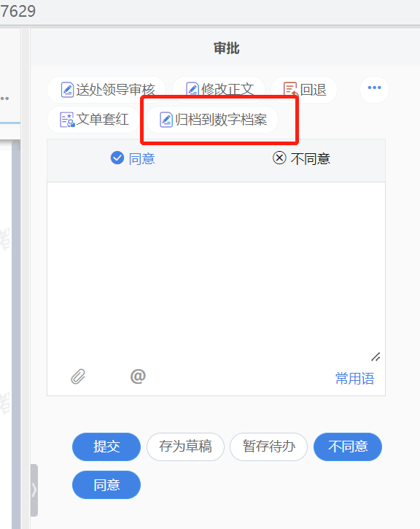Click the 存为草稿 save draft button

tap(185, 447)
